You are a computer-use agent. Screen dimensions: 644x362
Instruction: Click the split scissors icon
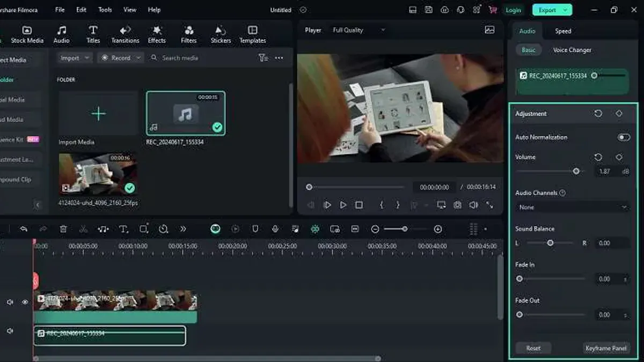coord(83,229)
